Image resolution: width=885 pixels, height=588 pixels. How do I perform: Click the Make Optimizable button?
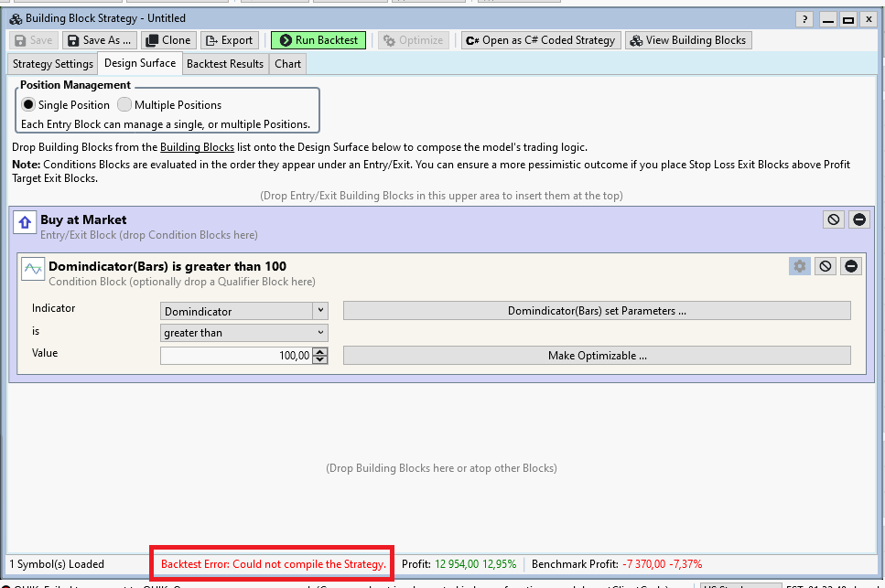click(x=596, y=356)
